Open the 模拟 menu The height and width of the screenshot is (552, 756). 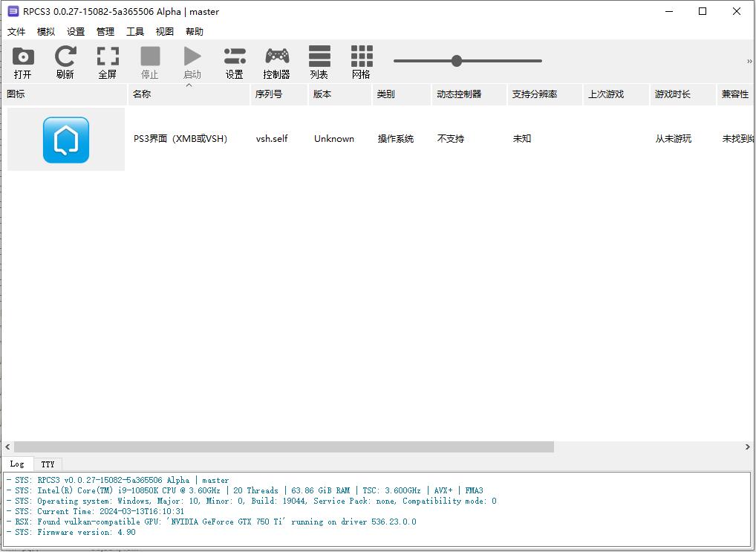[46, 32]
